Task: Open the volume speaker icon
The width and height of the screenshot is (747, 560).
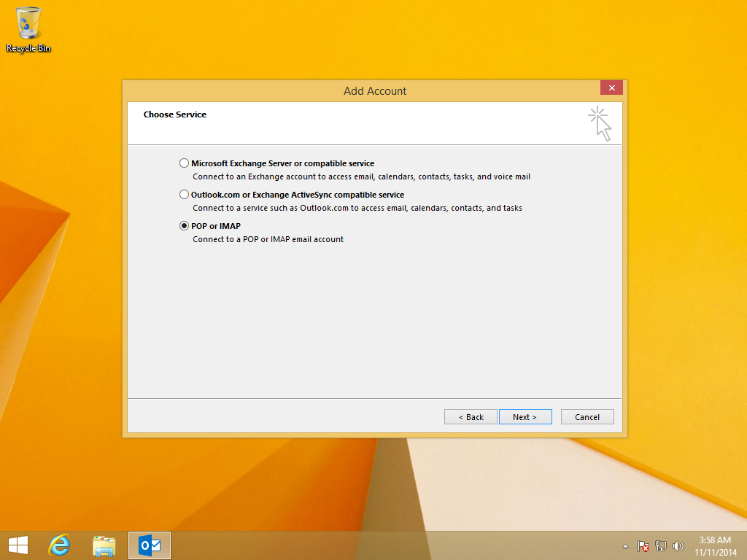Action: [x=678, y=546]
